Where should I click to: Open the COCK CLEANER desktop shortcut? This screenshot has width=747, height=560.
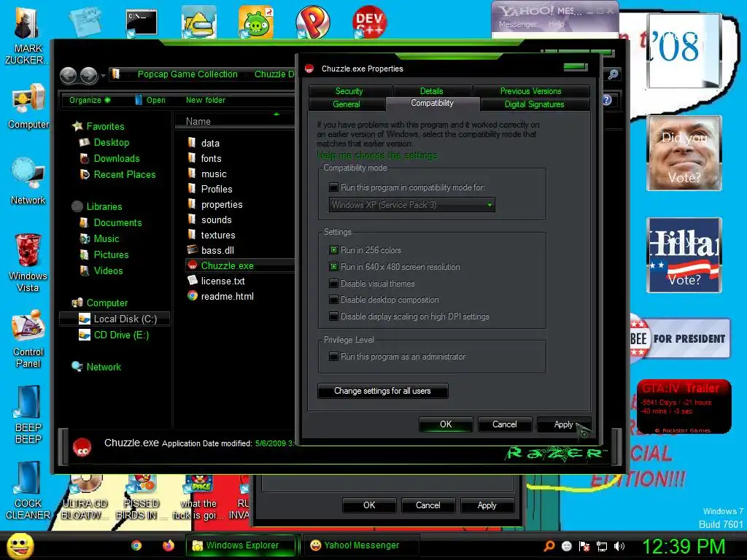pos(28,491)
